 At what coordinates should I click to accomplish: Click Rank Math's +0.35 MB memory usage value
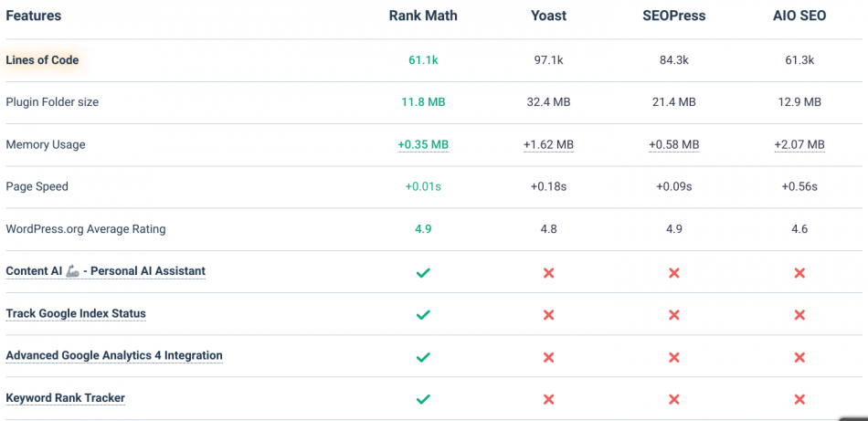[423, 144]
